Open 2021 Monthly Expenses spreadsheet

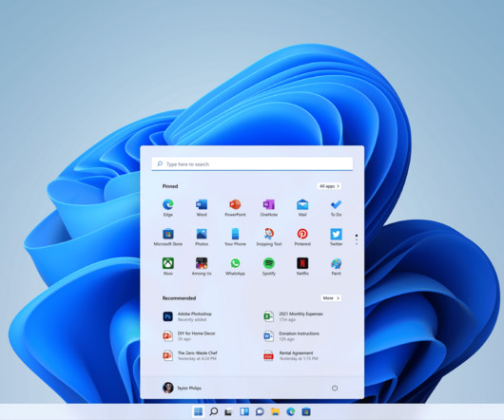(293, 316)
